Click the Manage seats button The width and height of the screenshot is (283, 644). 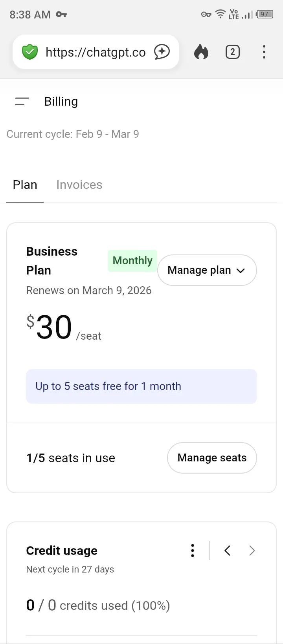point(212,458)
